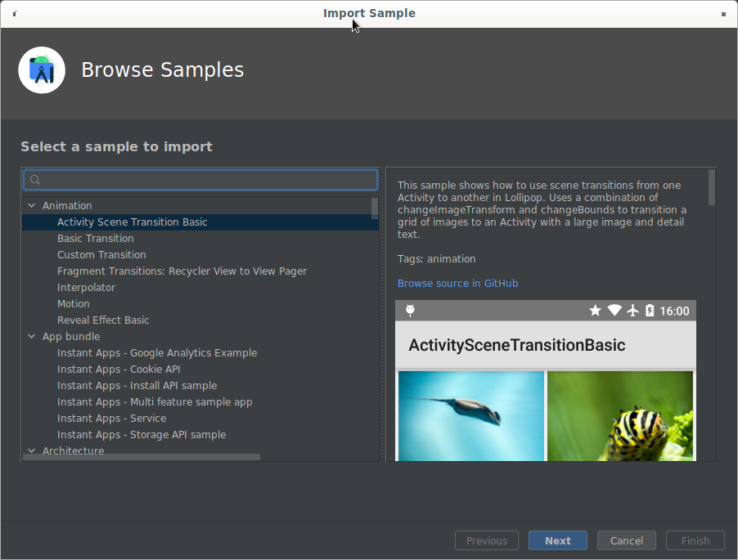Collapse the App bundle category
Screen dimensions: 738x560
point(32,337)
